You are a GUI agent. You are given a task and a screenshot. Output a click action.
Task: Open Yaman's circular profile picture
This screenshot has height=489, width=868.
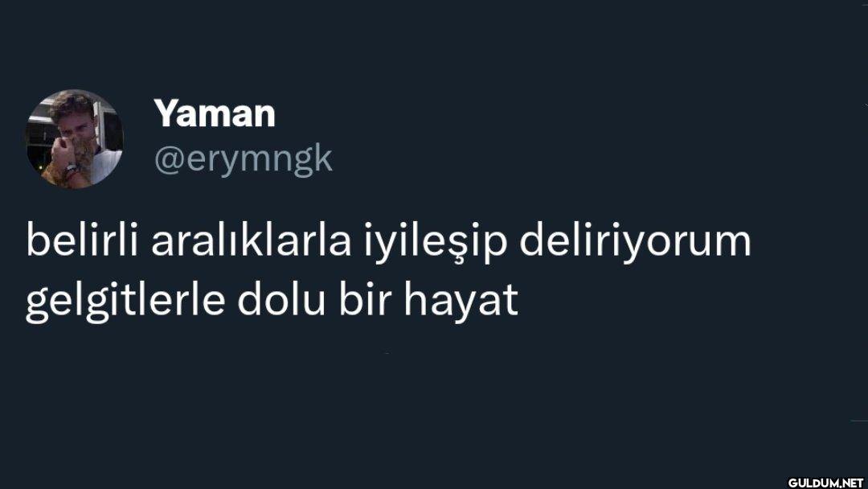pyautogui.click(x=74, y=139)
